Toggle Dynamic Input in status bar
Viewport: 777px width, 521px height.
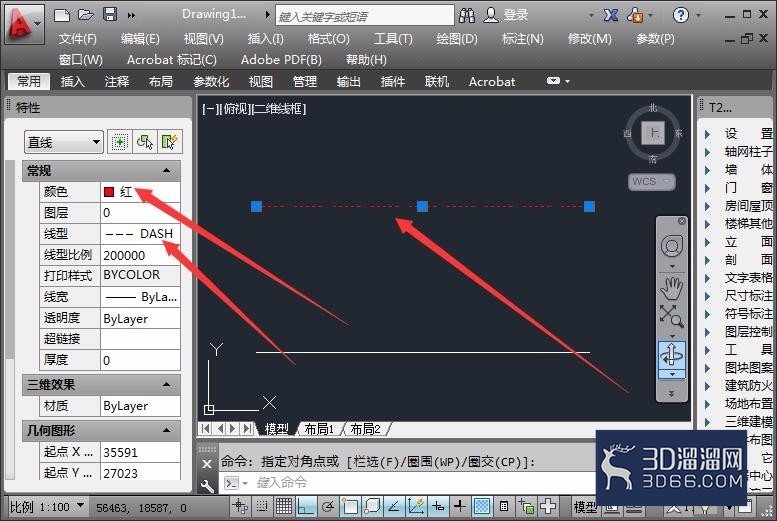[438, 506]
